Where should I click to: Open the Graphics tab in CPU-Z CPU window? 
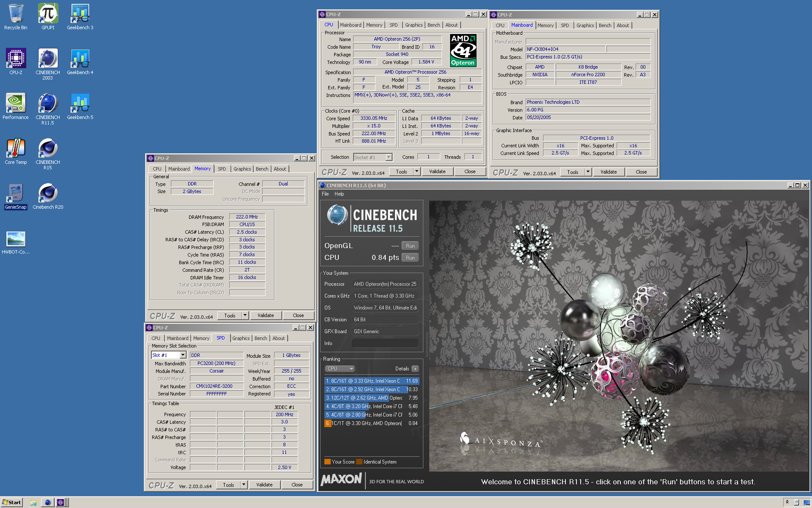pos(414,25)
